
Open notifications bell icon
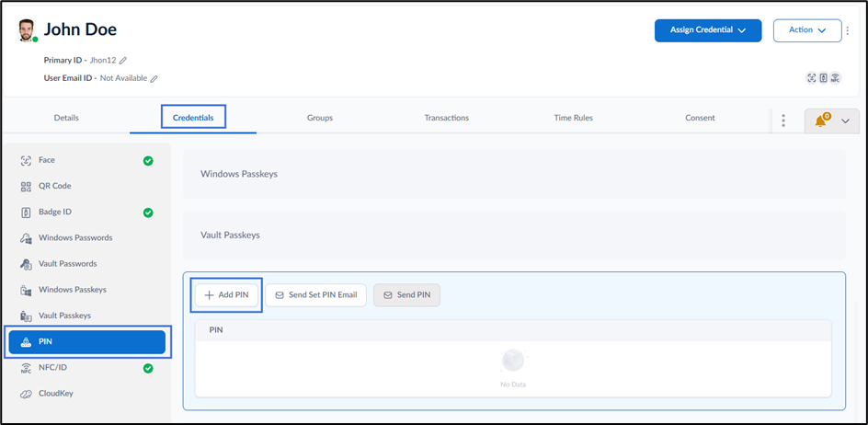point(820,121)
